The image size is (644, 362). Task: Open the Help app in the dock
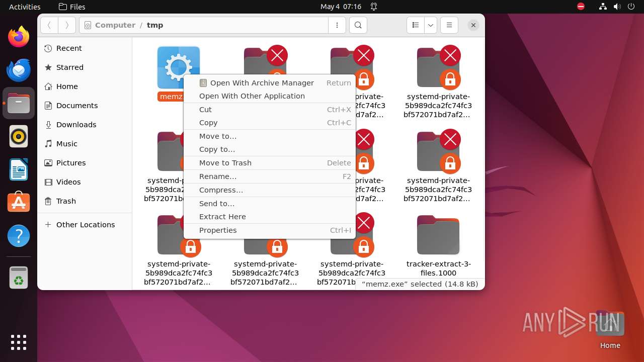(19, 236)
